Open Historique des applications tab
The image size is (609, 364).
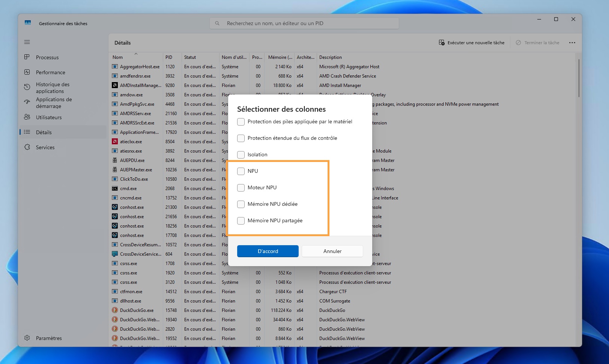(x=63, y=88)
